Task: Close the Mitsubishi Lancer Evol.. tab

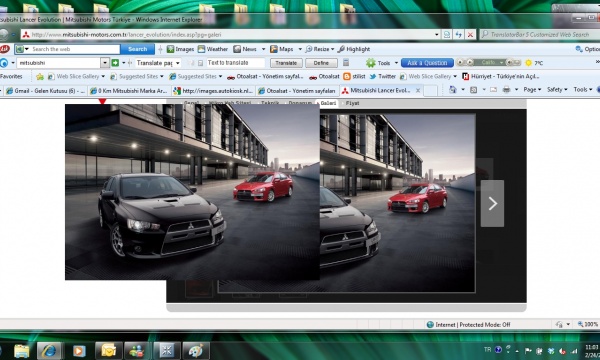Action: [x=418, y=91]
